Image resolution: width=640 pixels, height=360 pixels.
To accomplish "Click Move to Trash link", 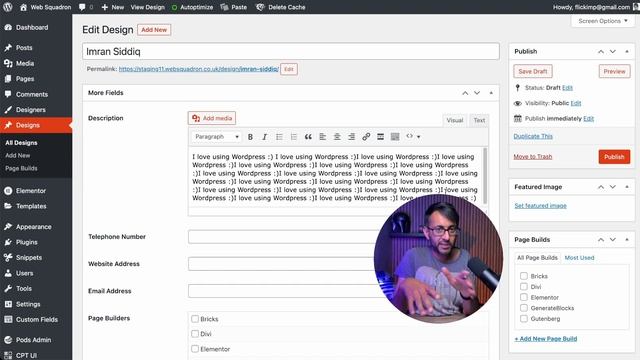I will pos(533,157).
